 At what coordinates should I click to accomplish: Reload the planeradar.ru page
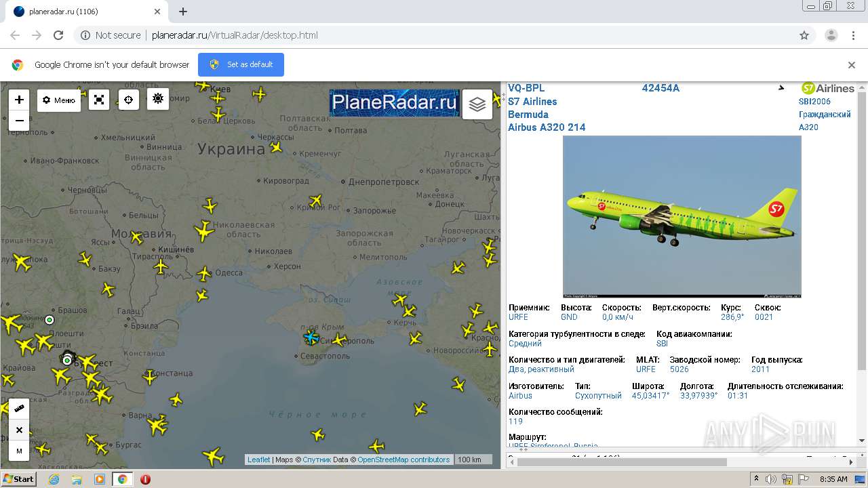click(58, 35)
